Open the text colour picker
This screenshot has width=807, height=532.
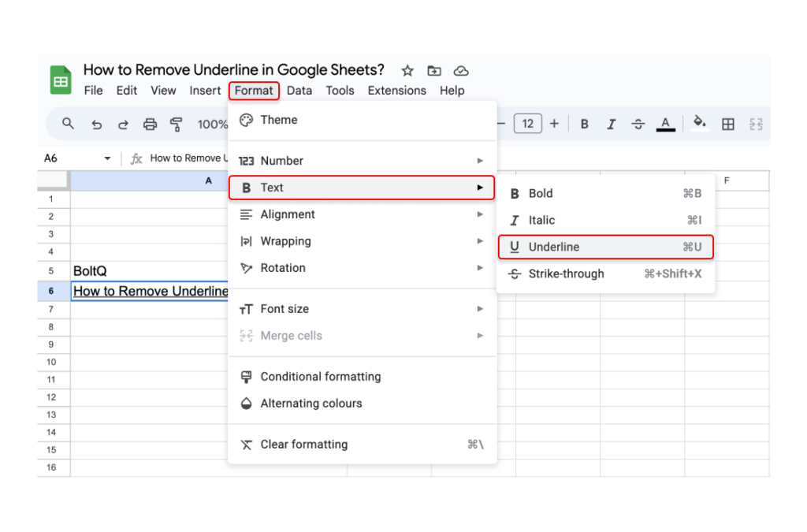point(665,124)
